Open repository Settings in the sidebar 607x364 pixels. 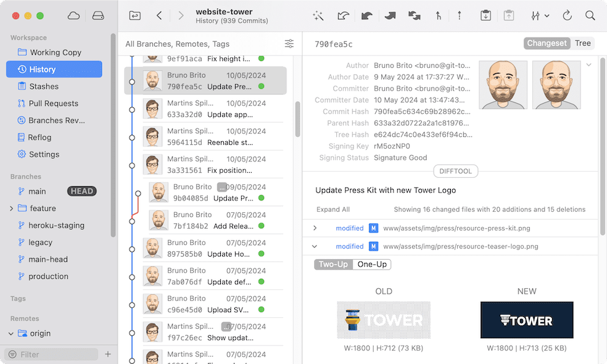click(54, 154)
